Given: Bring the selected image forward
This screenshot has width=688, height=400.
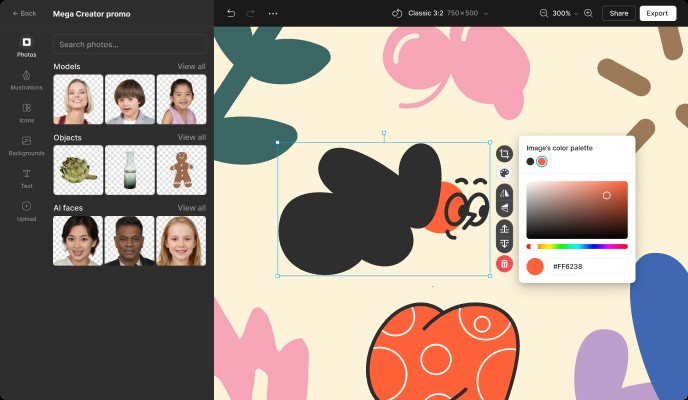Looking at the screenshot, I should point(504,228).
